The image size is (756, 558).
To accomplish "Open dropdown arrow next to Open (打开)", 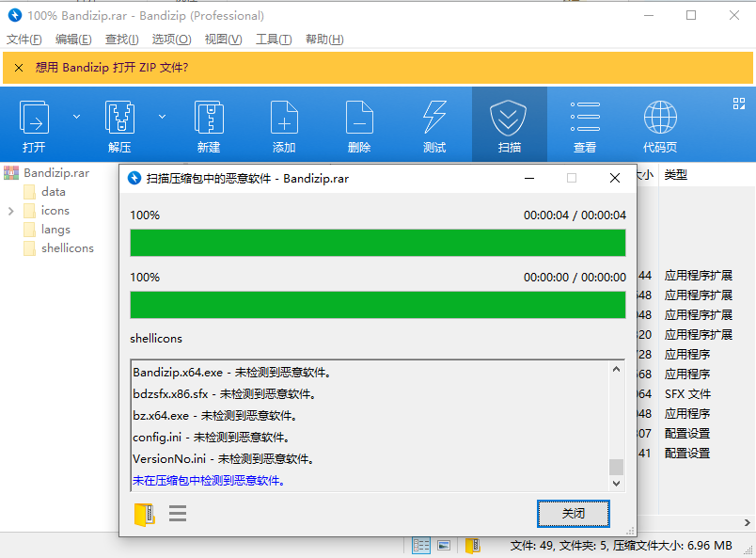I will tap(76, 117).
